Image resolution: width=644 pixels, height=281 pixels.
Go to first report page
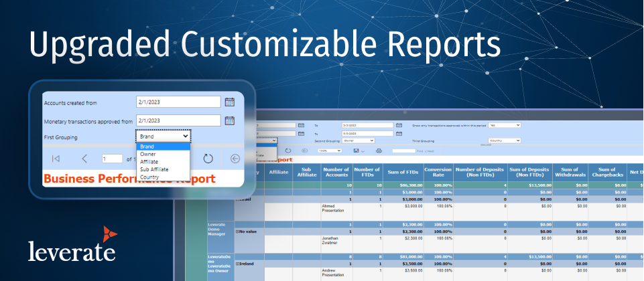56,159
